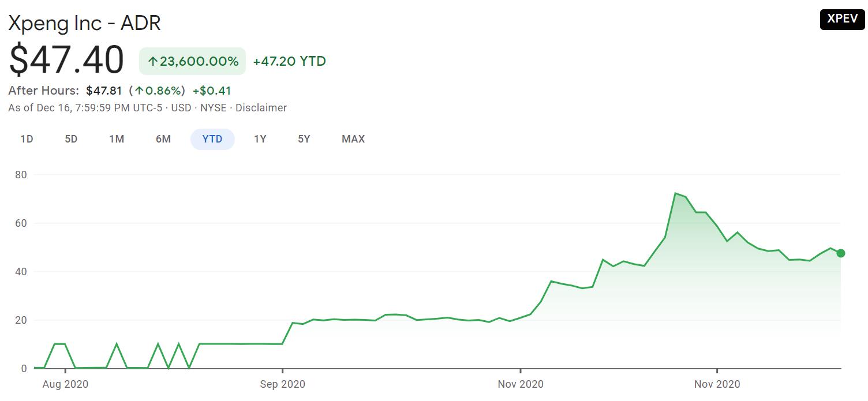Switch chart to 6M range
Viewport: 868px width, 401px height.
point(163,139)
